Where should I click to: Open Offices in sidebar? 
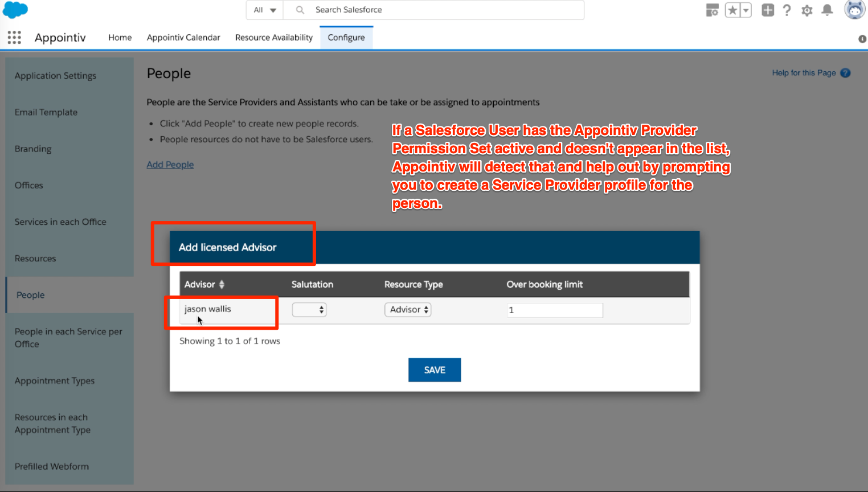(69, 185)
